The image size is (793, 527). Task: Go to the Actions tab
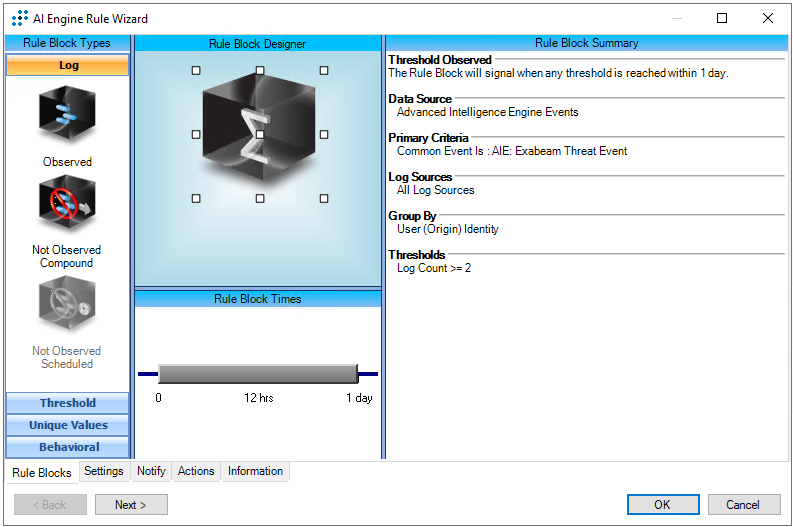196,471
